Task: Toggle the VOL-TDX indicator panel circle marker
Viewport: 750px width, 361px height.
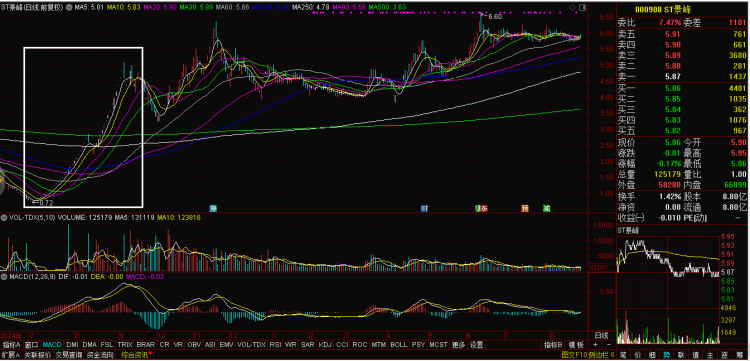Action: 4,218
